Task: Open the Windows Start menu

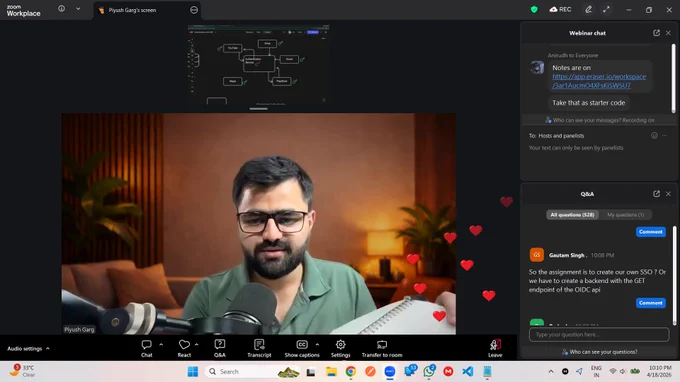Action: [193, 372]
